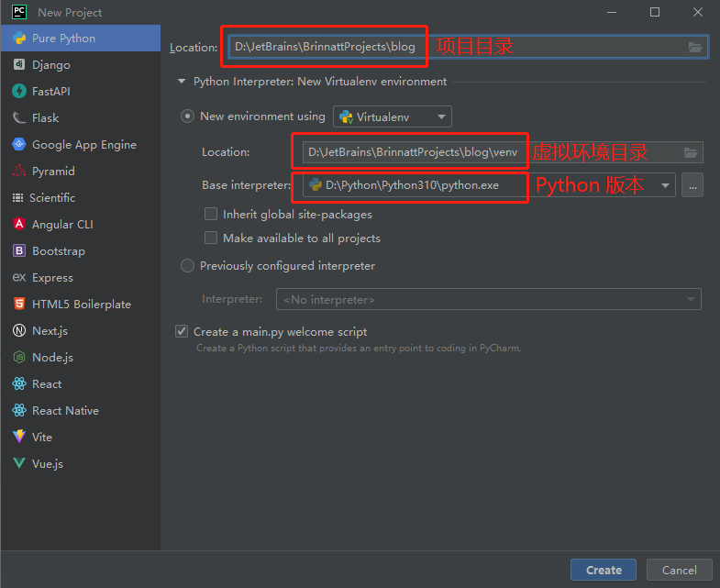The width and height of the screenshot is (720, 588).
Task: Click the Create button
Action: point(604,570)
